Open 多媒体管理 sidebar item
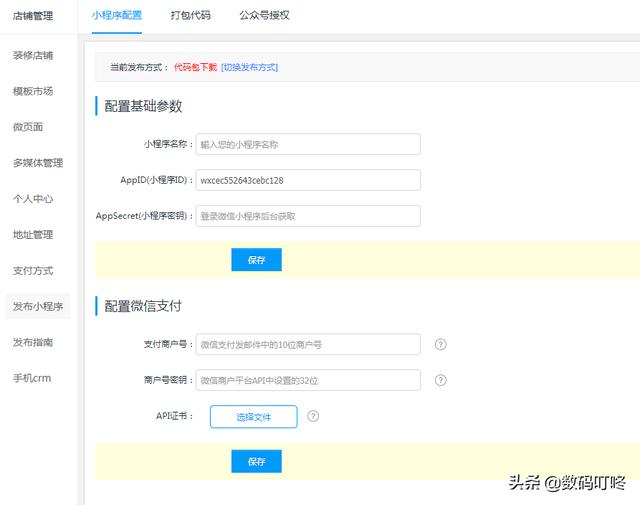 [38, 163]
